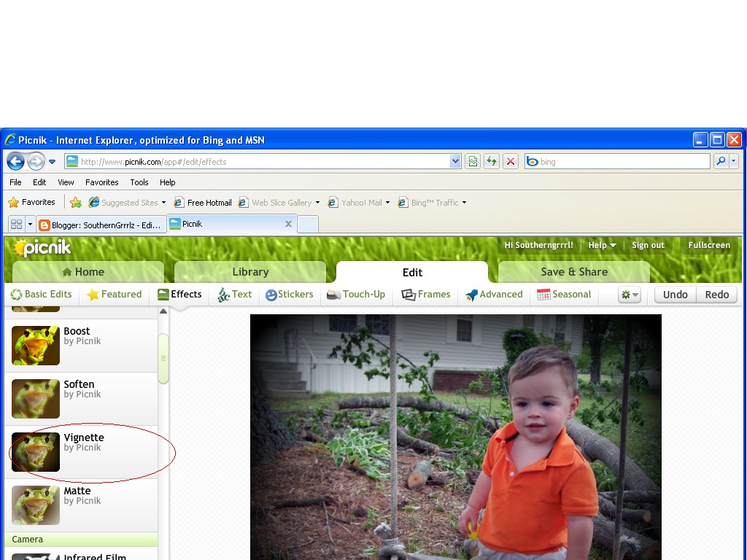Click the Fullscreen button
Image resolution: width=747 pixels, height=560 pixels.
coord(709,245)
